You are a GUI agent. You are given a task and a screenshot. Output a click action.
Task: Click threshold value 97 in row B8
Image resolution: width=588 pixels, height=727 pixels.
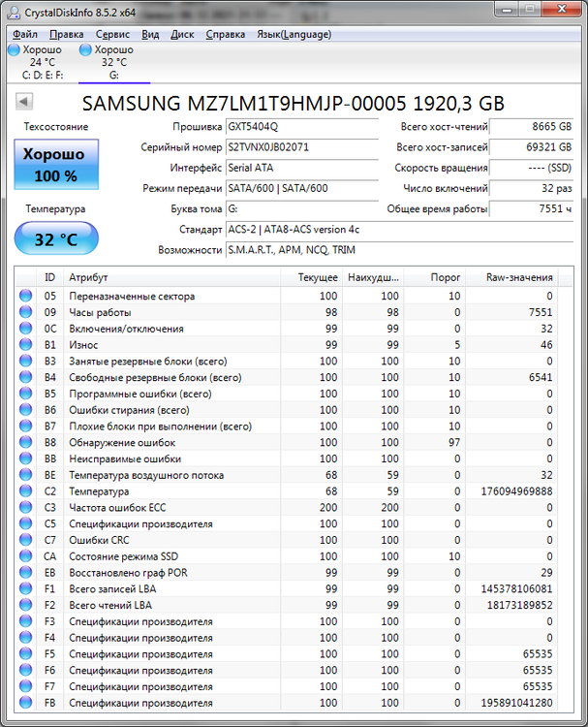454,443
